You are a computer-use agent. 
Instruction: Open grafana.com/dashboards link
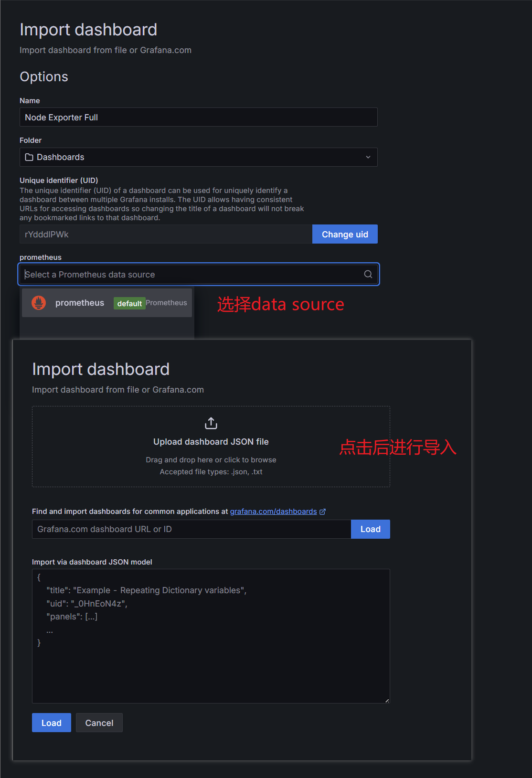(x=273, y=512)
